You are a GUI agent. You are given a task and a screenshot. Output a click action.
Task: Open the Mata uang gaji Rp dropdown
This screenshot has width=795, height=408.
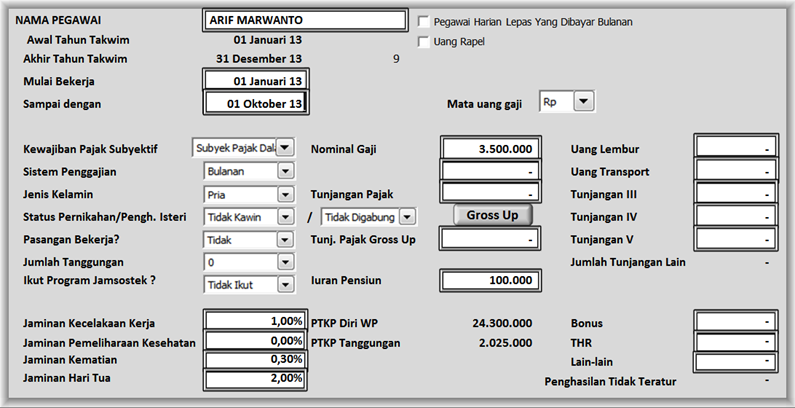584,101
